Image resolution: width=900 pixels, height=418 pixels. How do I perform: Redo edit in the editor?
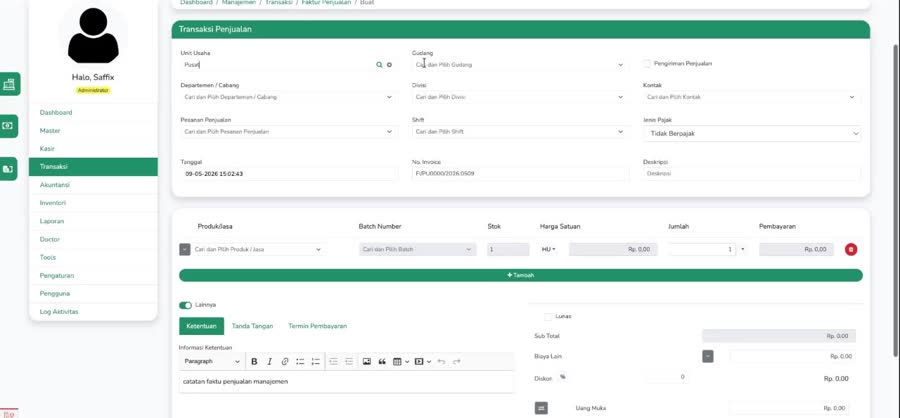[457, 362]
